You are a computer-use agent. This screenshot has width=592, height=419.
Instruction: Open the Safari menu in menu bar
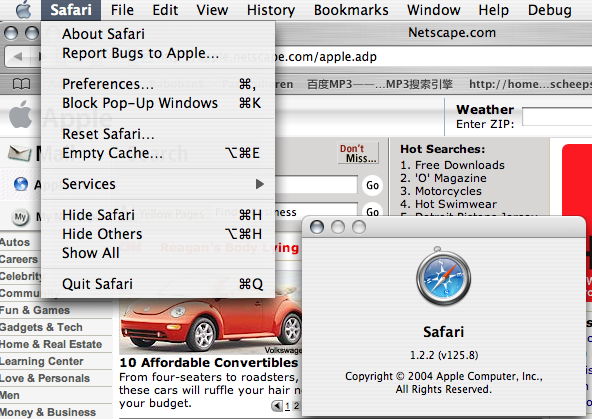click(x=71, y=10)
